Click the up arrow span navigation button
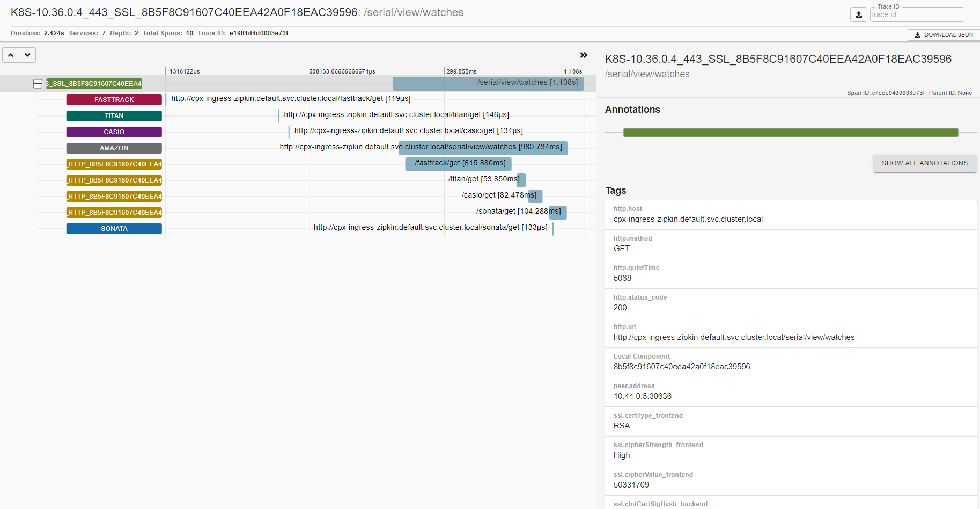 tap(11, 55)
